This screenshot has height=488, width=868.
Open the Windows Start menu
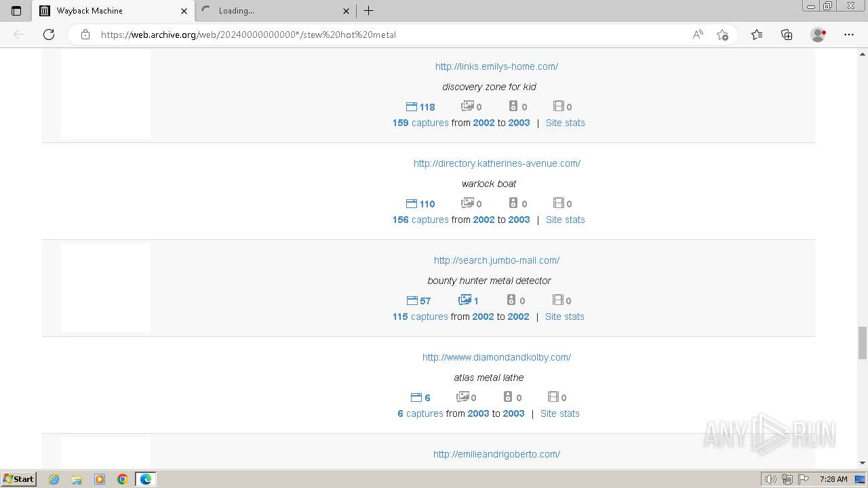[18, 479]
